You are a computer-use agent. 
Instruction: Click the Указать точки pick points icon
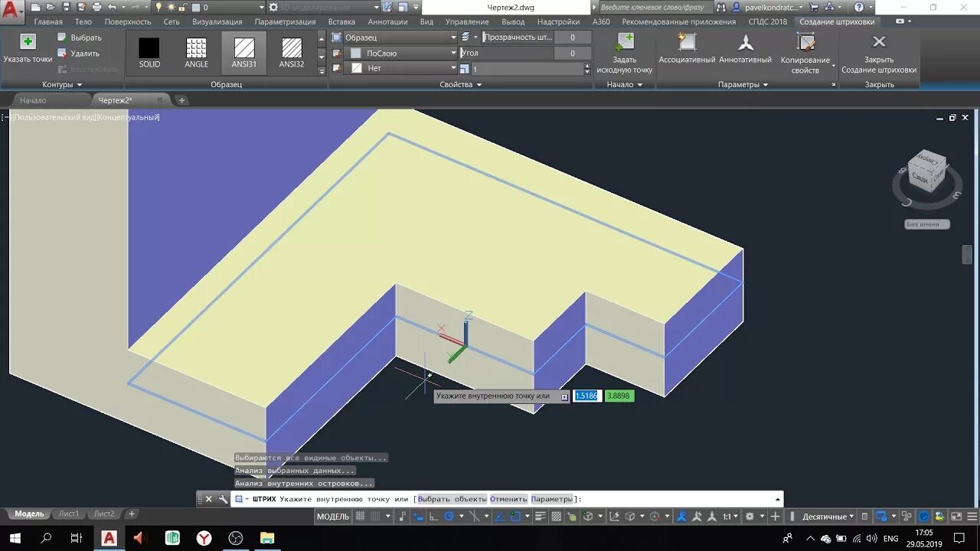(28, 41)
